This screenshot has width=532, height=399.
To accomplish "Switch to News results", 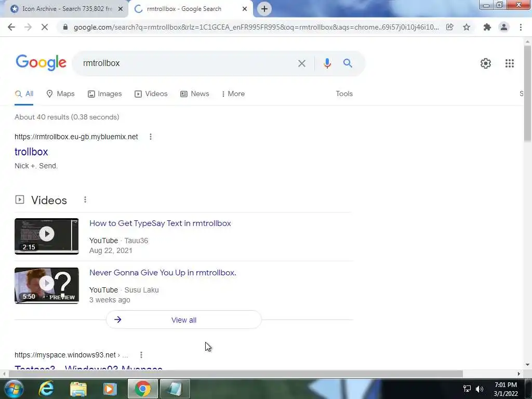I will [x=194, y=94].
